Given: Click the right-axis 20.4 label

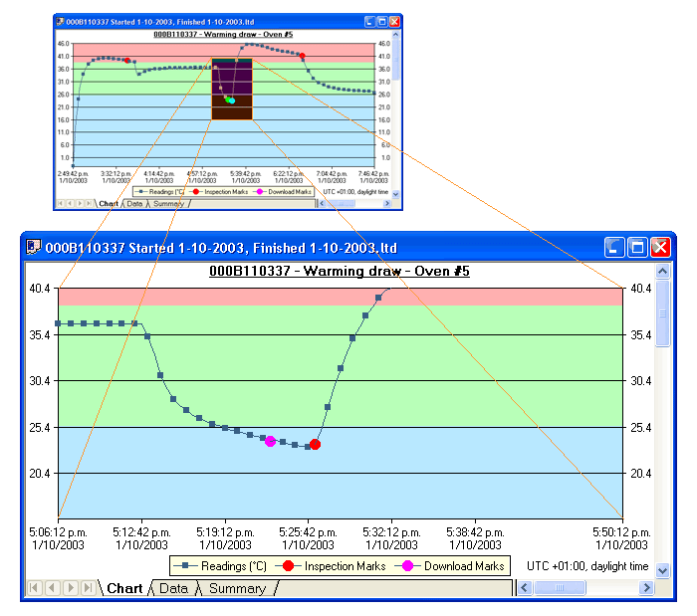Looking at the screenshot, I should [641, 474].
